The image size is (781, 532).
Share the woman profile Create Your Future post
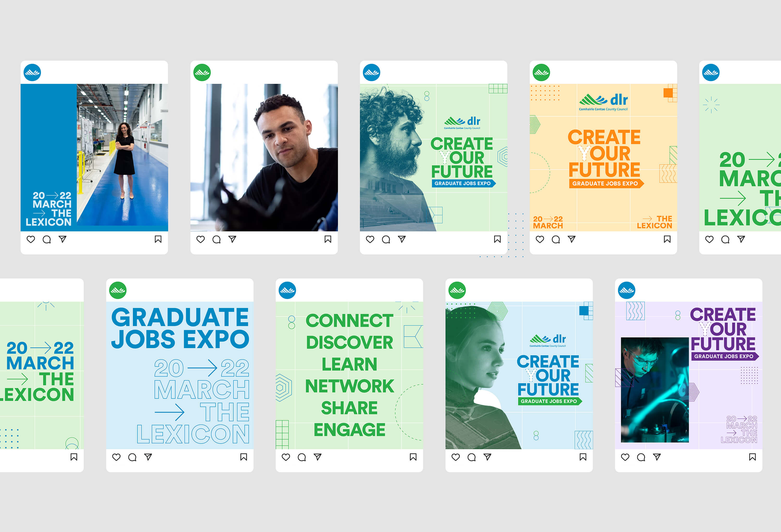(x=487, y=457)
